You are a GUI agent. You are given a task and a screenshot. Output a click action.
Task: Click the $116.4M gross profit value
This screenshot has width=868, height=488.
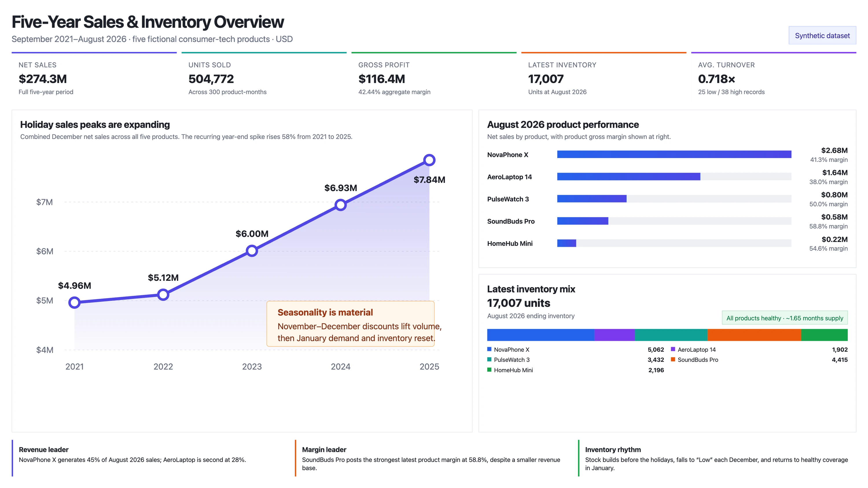[x=382, y=79]
